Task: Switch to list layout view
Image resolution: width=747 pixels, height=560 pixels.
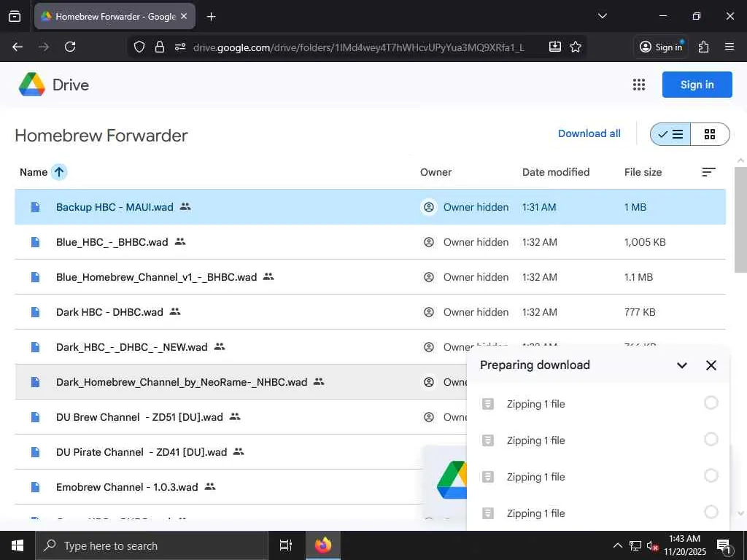Action: [x=670, y=134]
